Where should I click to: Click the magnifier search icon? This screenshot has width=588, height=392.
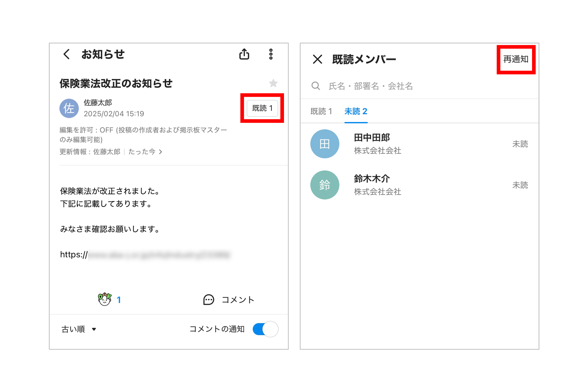point(316,86)
